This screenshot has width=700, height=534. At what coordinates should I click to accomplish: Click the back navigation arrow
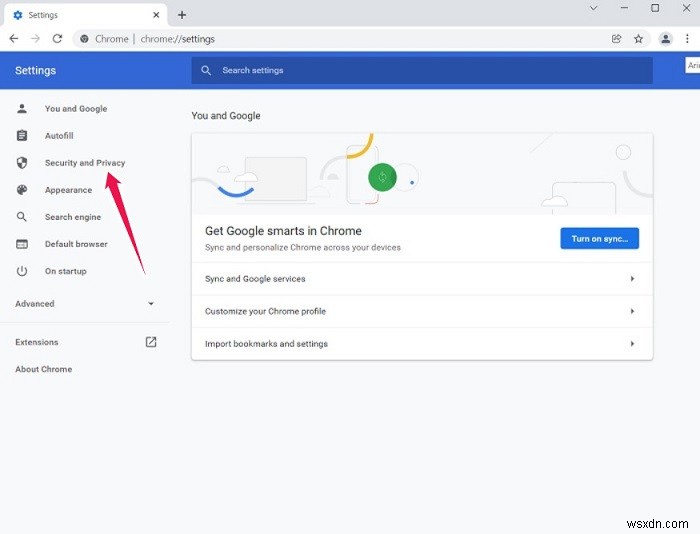[14, 39]
